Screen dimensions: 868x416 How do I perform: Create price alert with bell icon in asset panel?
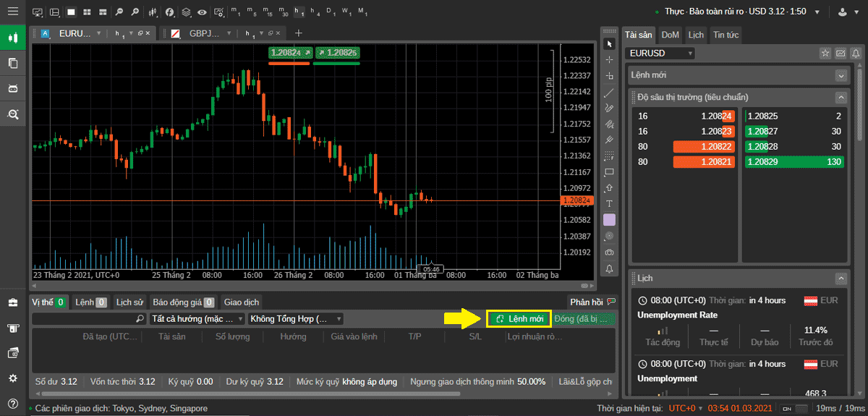click(856, 53)
